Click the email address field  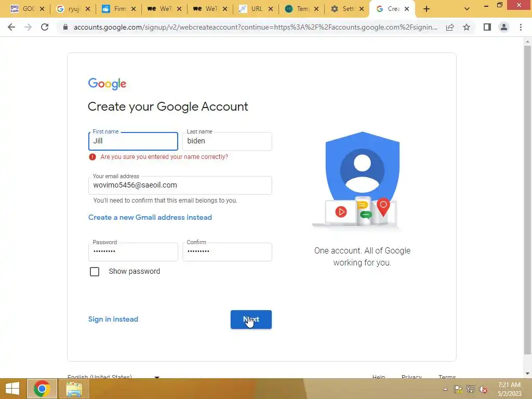point(180,185)
